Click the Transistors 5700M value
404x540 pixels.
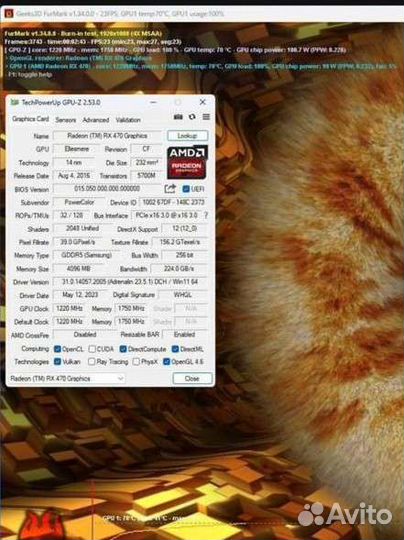tap(146, 176)
